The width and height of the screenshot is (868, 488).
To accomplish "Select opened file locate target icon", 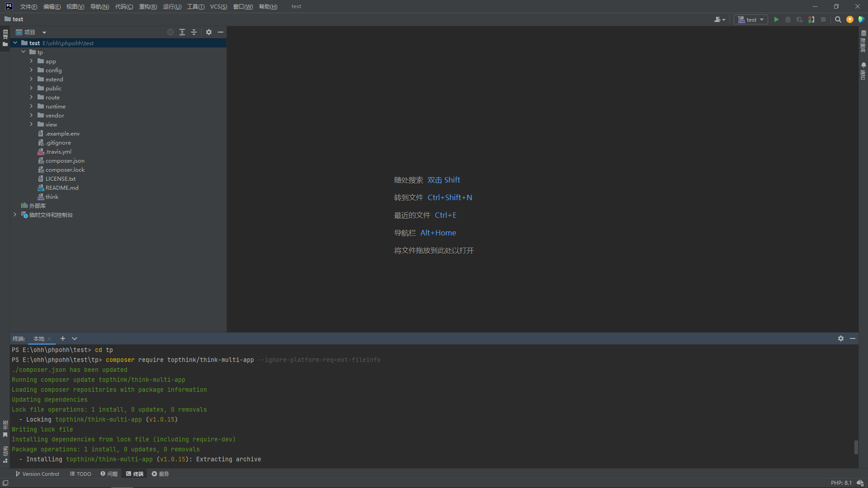I will 170,32.
